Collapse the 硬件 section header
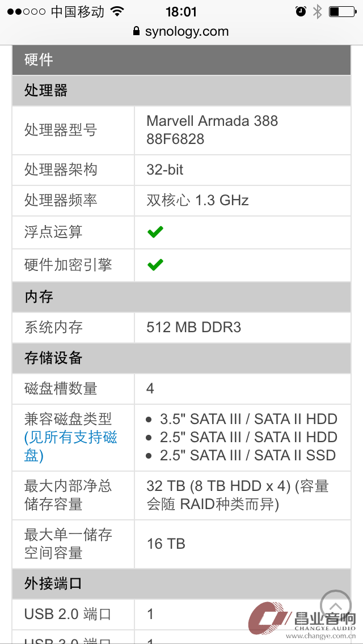Viewport: 363px width, 644px height. point(181,60)
